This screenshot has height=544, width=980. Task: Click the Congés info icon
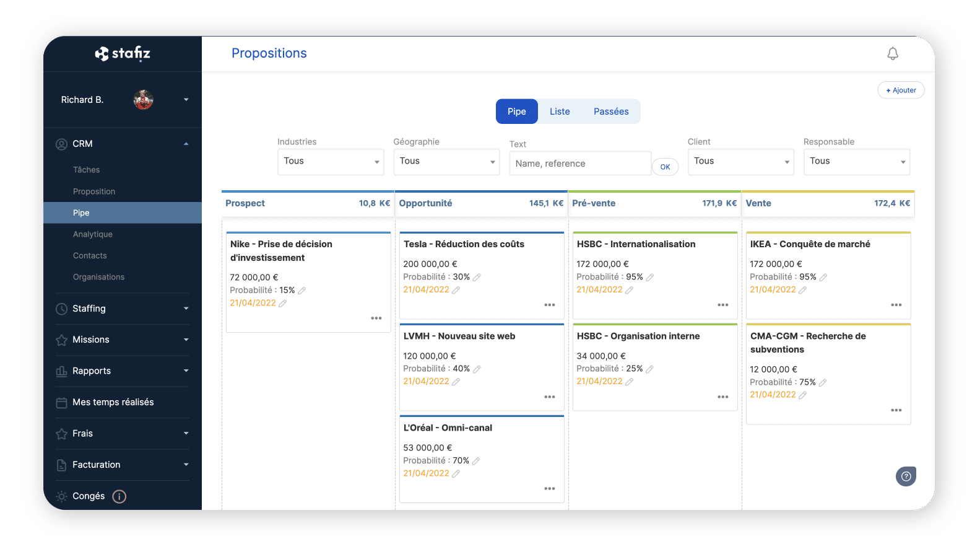(x=119, y=496)
